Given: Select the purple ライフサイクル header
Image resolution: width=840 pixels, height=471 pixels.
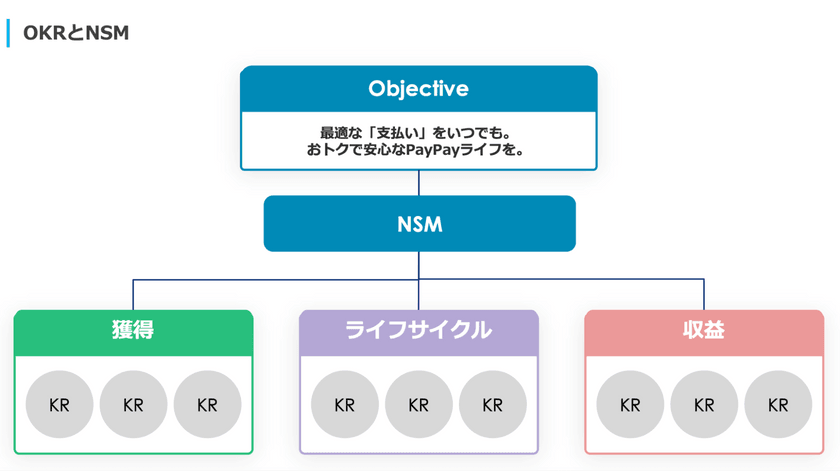Looking at the screenshot, I should pyautogui.click(x=418, y=331).
